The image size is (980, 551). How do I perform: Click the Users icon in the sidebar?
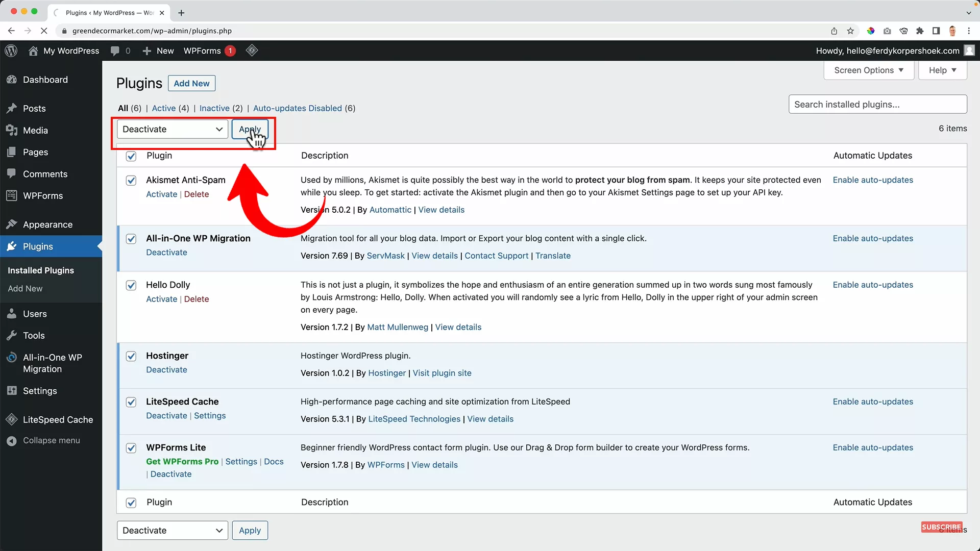click(x=12, y=313)
